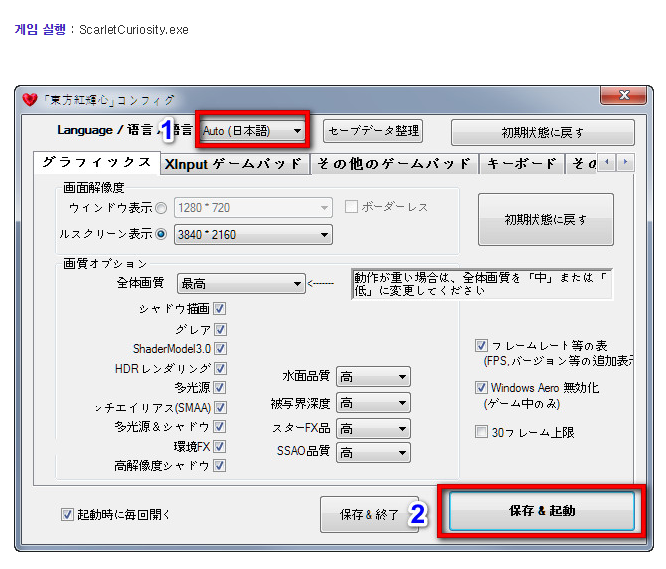
Task: Switch to the キーボード tab
Action: click(522, 164)
